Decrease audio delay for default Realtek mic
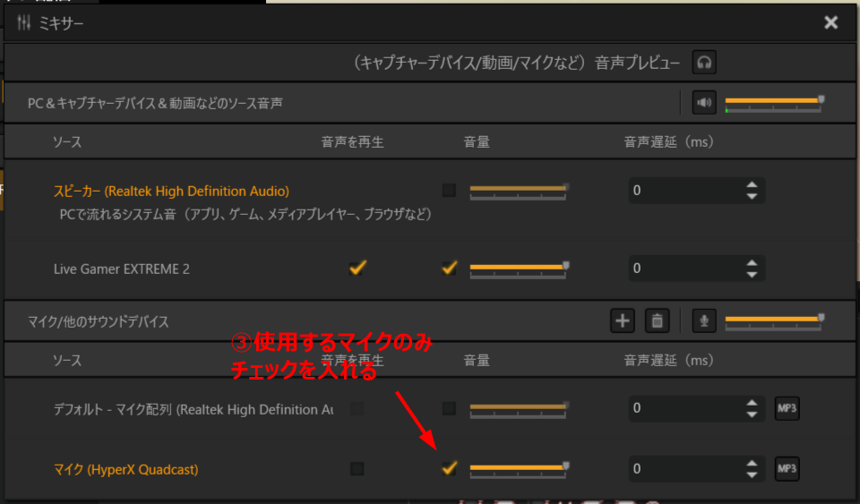860x504 pixels. (x=752, y=414)
